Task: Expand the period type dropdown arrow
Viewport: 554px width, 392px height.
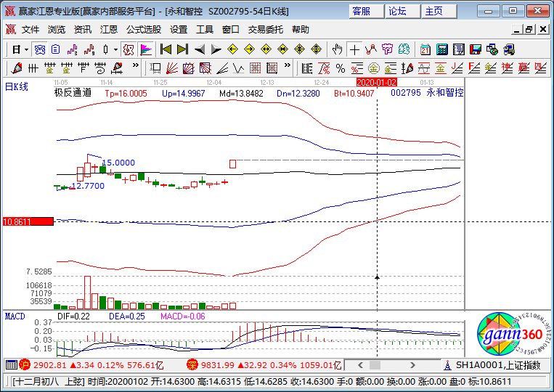Action: tap(26, 49)
